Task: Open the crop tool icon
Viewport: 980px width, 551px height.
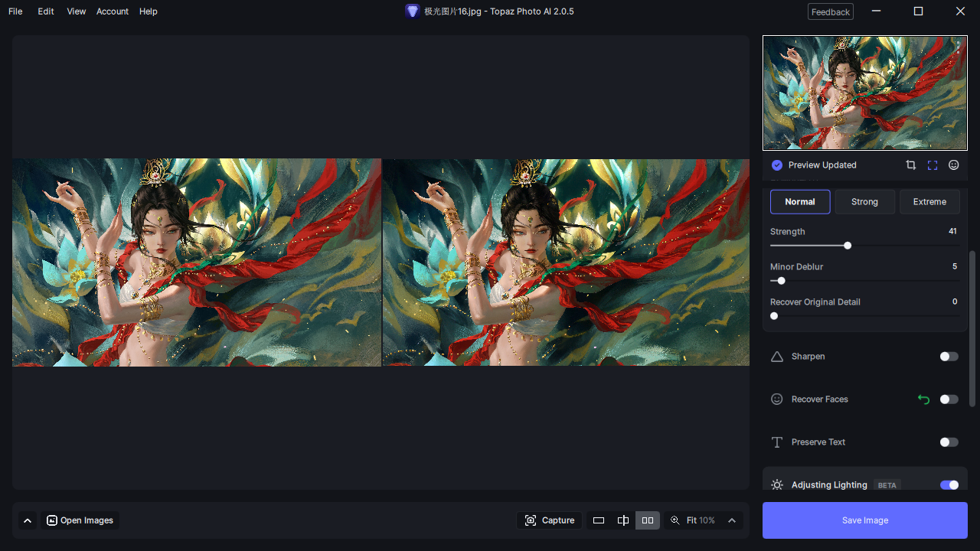Action: pos(910,165)
